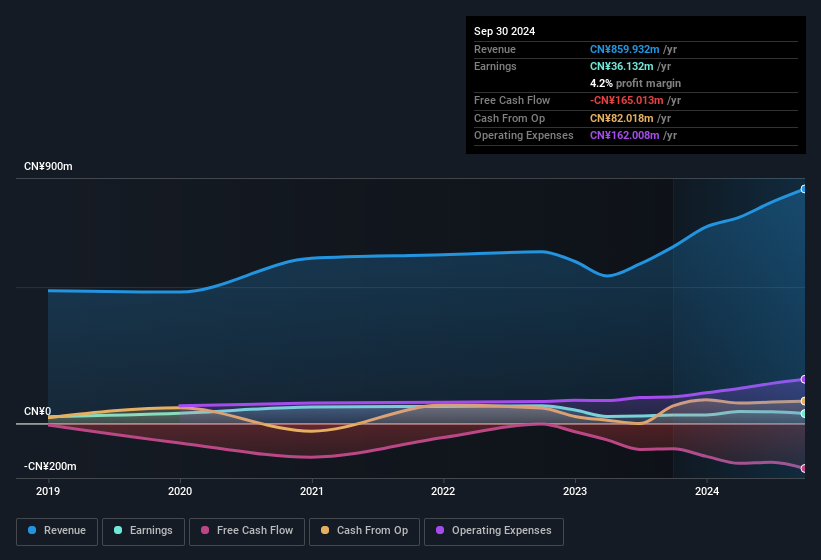The image size is (821, 560).
Task: Click the Revenue label in tooltip
Action: (x=495, y=49)
